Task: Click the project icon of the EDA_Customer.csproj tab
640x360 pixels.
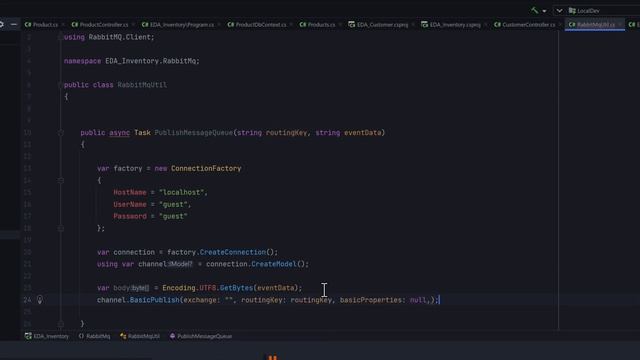Action: (351, 24)
